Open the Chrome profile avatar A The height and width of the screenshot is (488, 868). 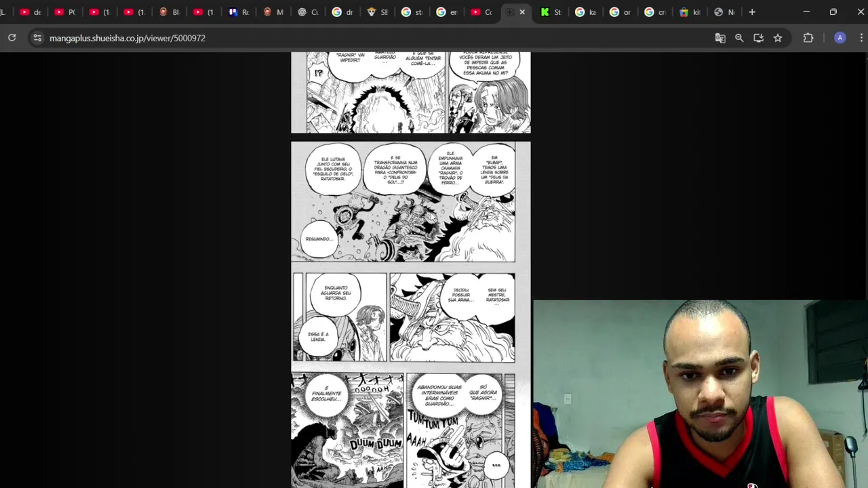point(840,38)
